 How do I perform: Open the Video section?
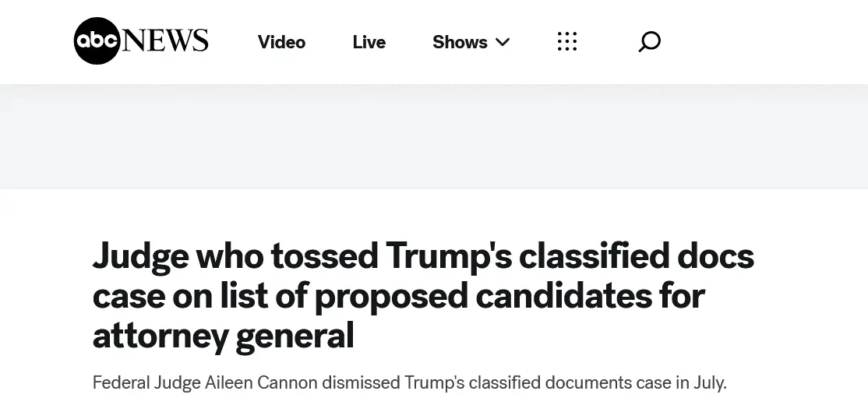click(x=281, y=42)
